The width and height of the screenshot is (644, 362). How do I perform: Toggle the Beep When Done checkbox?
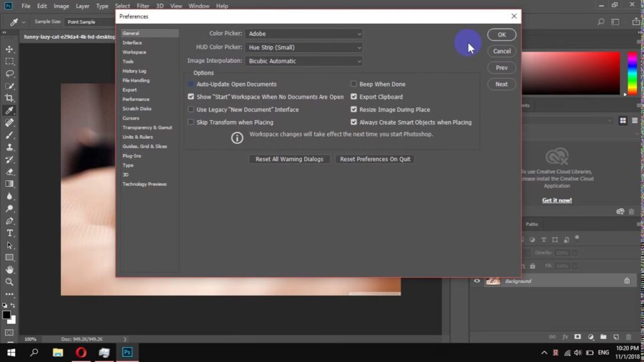(353, 84)
